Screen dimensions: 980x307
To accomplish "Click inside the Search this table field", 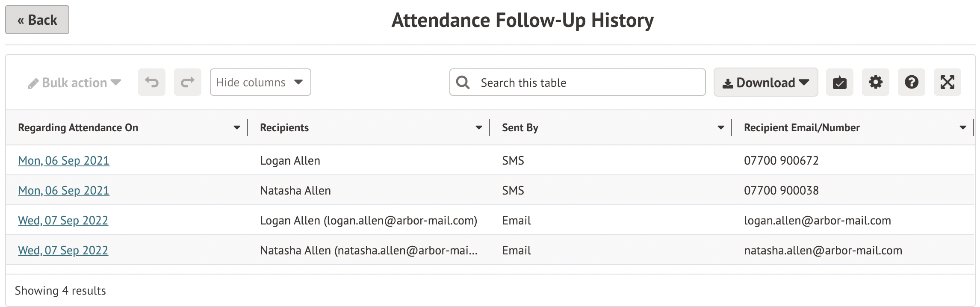I will (556, 82).
